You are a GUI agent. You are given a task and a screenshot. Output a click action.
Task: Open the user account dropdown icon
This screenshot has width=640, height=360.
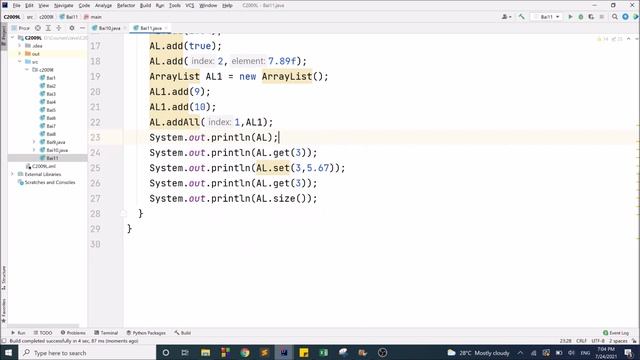click(507, 17)
